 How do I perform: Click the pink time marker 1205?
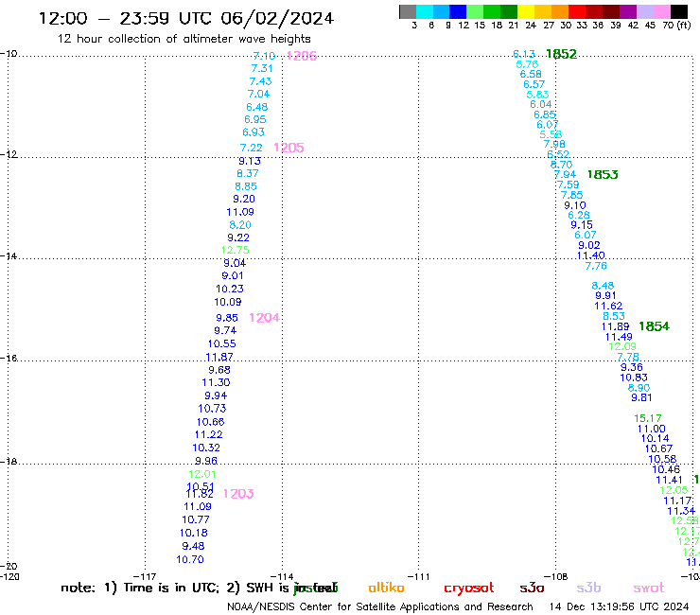pyautogui.click(x=289, y=148)
